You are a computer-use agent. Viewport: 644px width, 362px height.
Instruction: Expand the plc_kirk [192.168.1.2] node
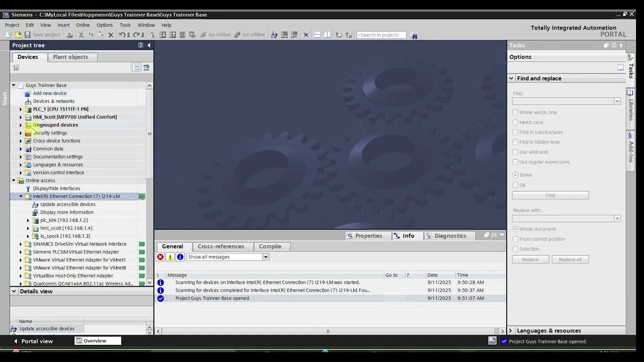28,220
